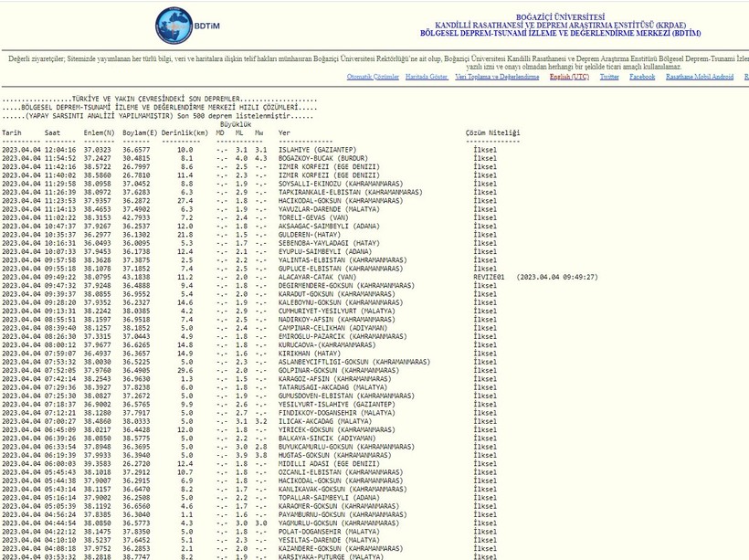This screenshot has height=560, width=749.
Task: Select ILICAK-AKCADAG (MALATYA) entry
Action: click(x=325, y=421)
